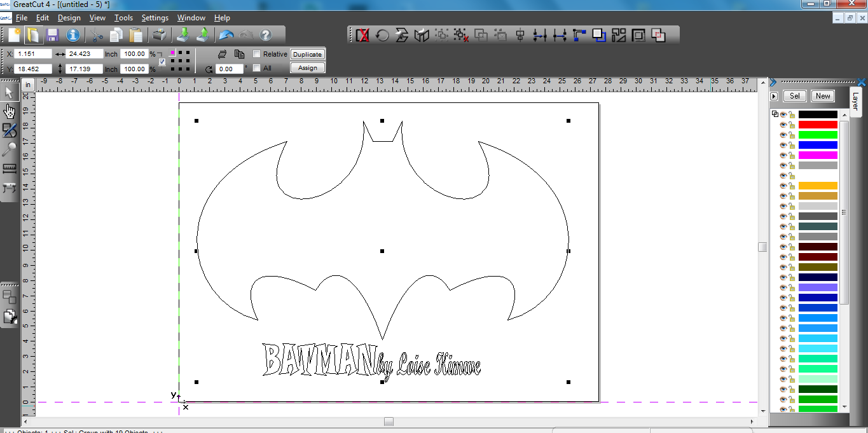
Task: Copy selection using the copy pages icon
Action: (x=117, y=35)
